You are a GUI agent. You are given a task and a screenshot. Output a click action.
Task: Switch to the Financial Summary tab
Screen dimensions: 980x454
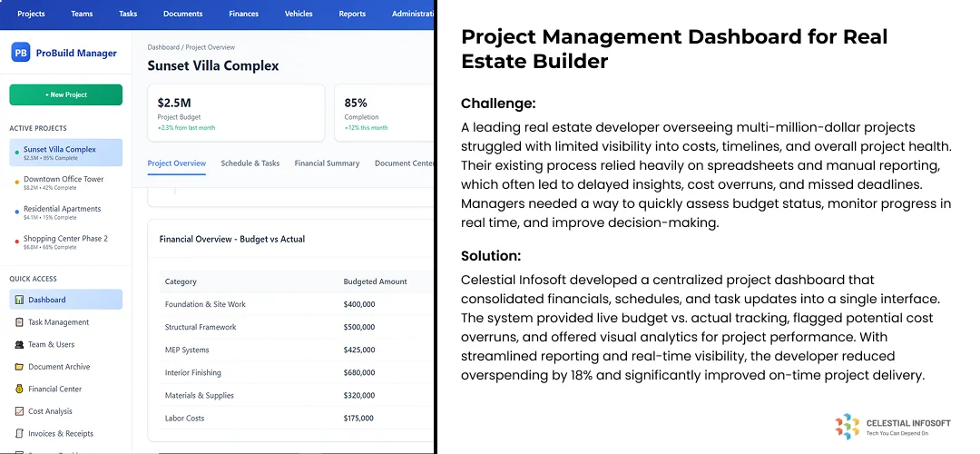click(327, 163)
